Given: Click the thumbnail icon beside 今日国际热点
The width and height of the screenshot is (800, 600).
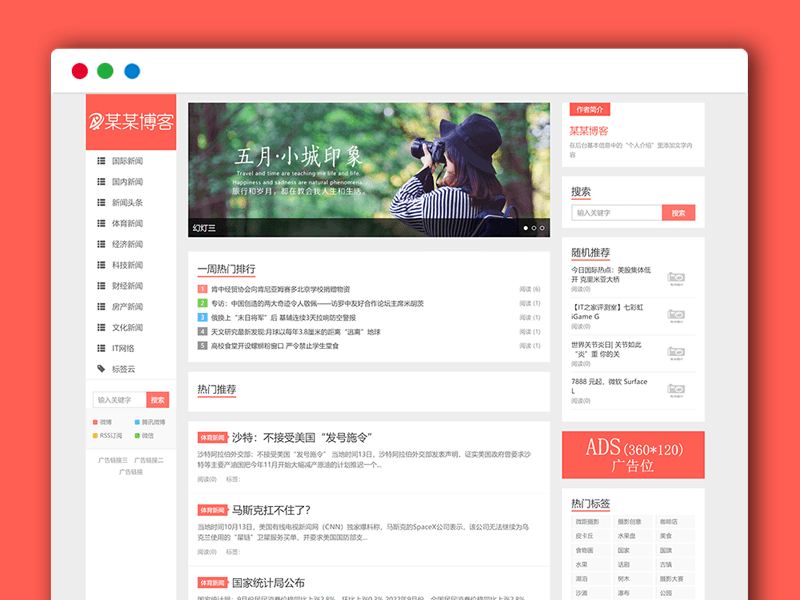Looking at the screenshot, I should coord(676,278).
